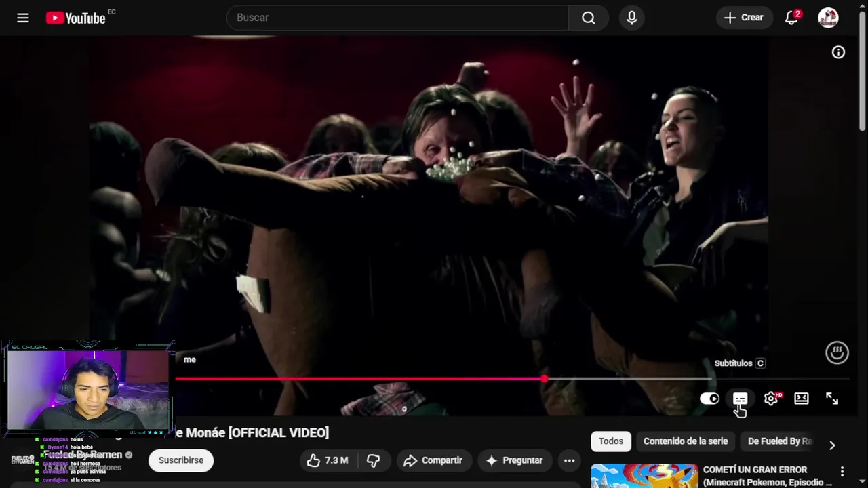
Task: Open the COMETÍ UN GRAN ERROR video thumbnail
Action: coord(644,476)
